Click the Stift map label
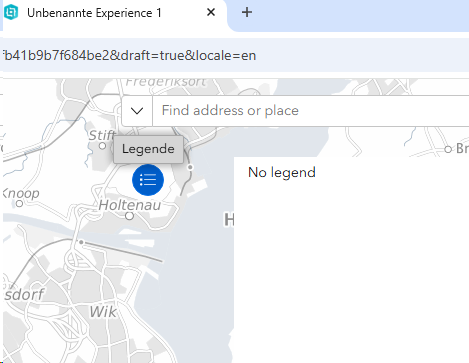This screenshot has width=469, height=363. tap(102, 135)
